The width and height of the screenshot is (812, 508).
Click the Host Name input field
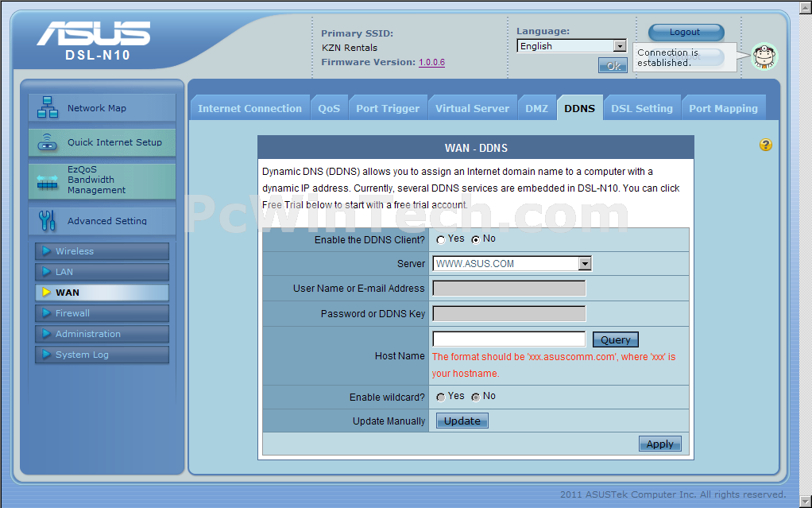coord(509,339)
